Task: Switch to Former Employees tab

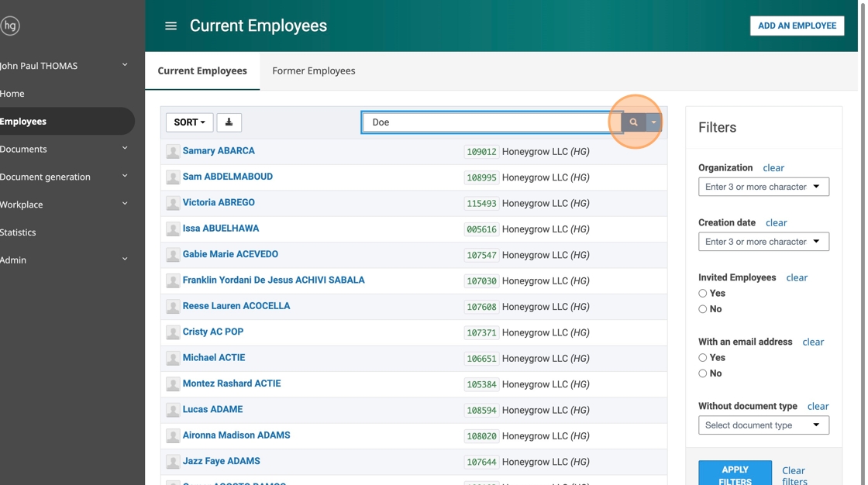Action: click(x=313, y=71)
